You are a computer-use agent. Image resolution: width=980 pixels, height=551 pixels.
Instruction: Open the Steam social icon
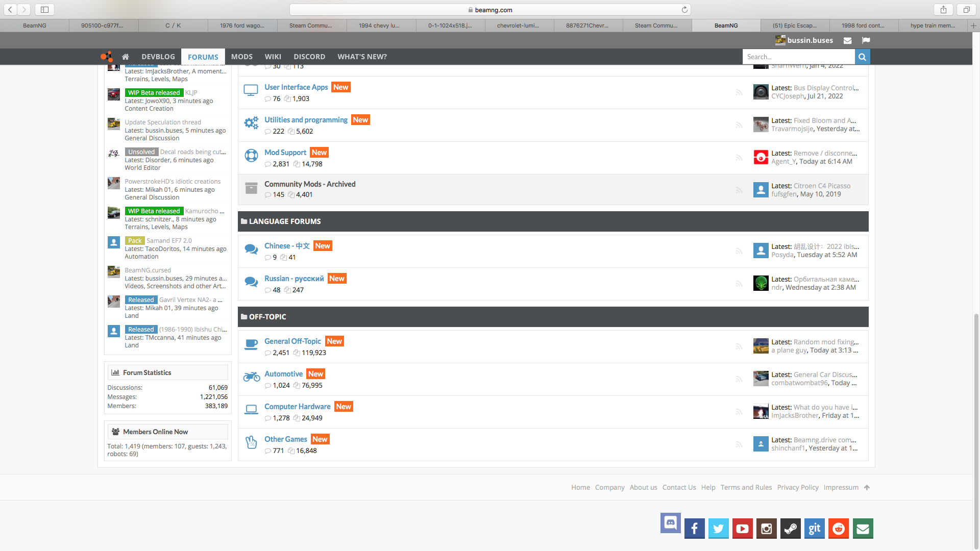click(790, 529)
